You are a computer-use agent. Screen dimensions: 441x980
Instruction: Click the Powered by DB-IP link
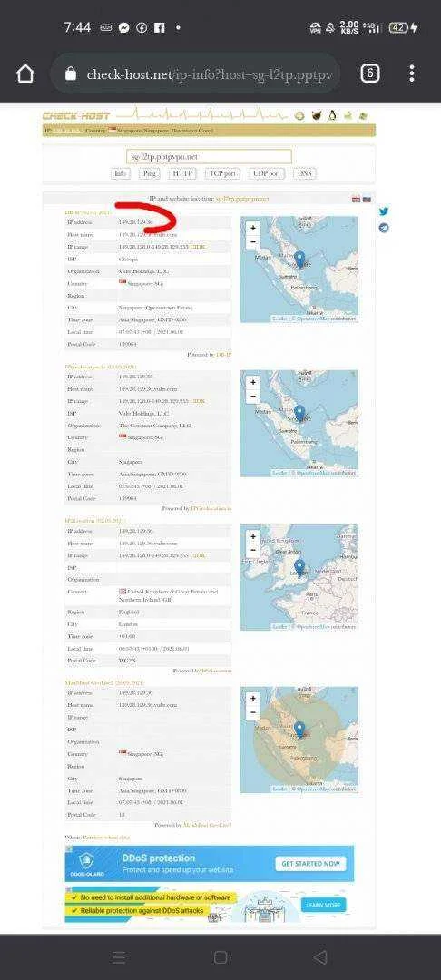click(x=223, y=355)
